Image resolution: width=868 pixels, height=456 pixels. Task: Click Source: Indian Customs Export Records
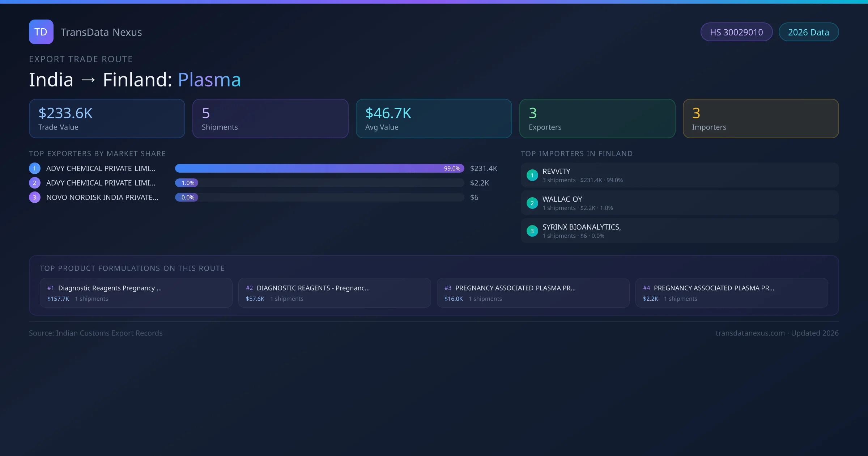coord(96,333)
